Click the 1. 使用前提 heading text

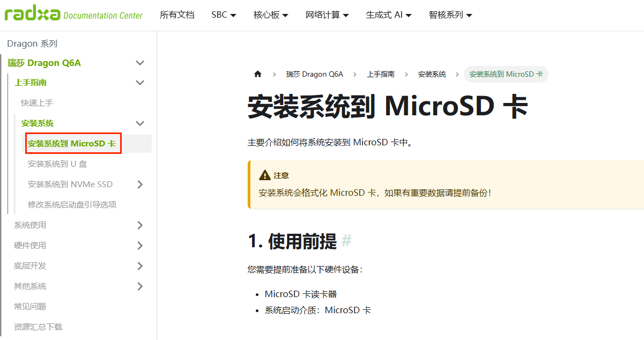(292, 241)
